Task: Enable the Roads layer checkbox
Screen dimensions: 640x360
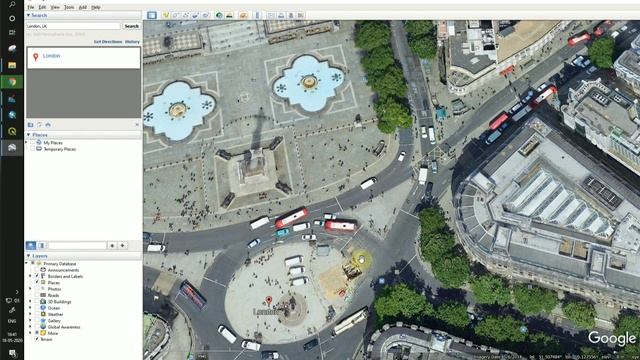Action: tap(37, 295)
